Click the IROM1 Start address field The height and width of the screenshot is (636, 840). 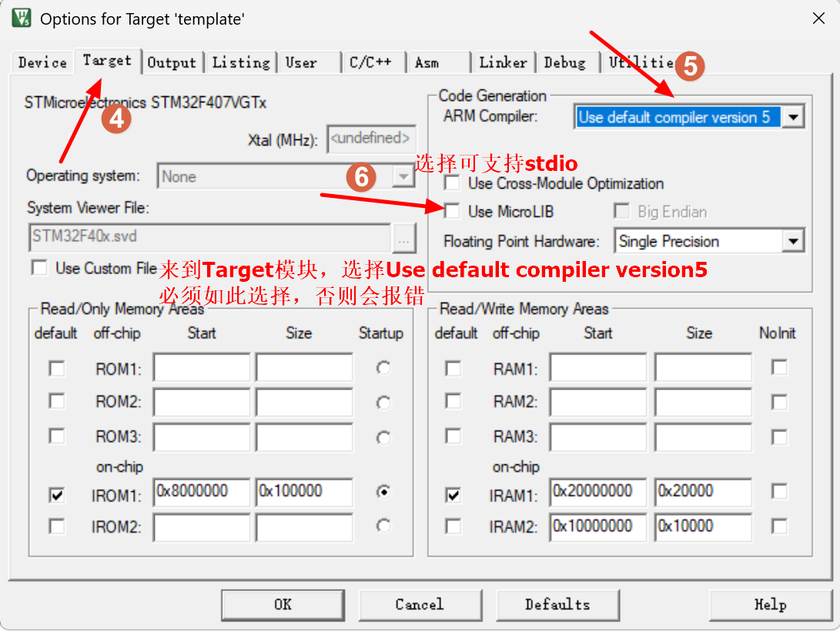pos(202,492)
